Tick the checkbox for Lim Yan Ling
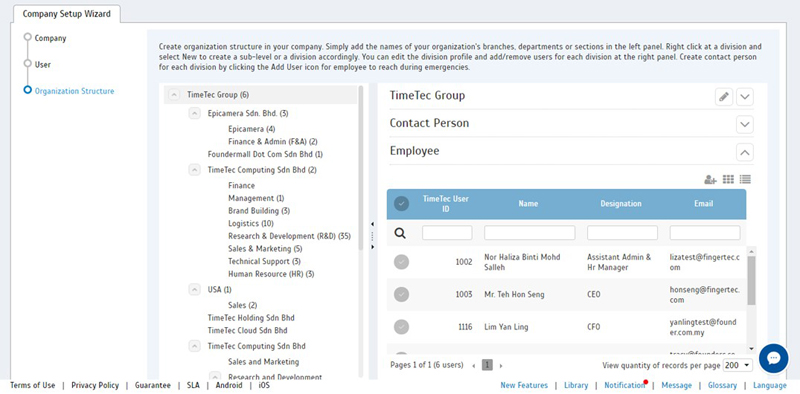 click(x=402, y=327)
